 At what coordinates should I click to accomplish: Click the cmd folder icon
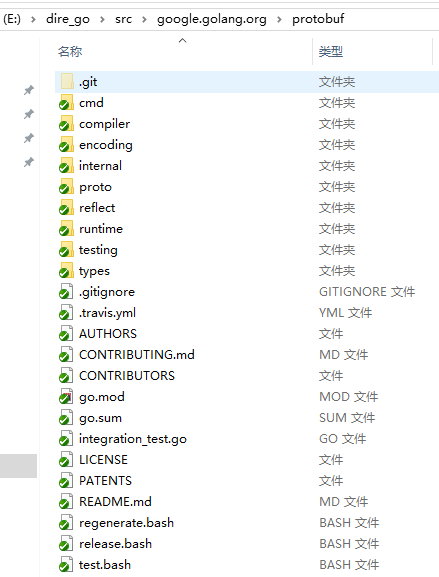click(66, 103)
